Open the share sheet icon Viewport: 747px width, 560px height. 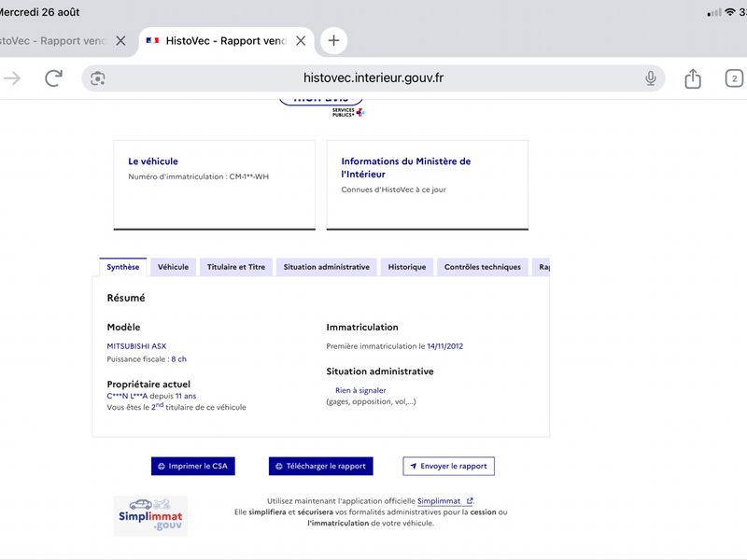(693, 78)
